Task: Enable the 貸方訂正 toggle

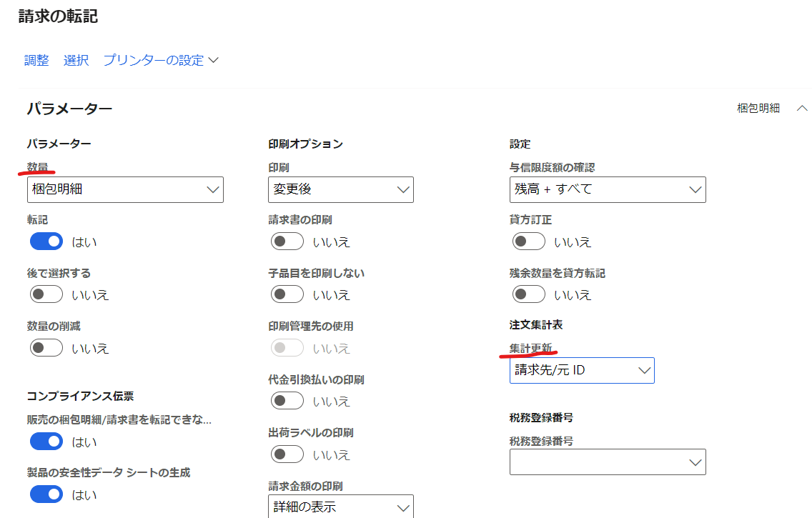Action: tap(529, 241)
